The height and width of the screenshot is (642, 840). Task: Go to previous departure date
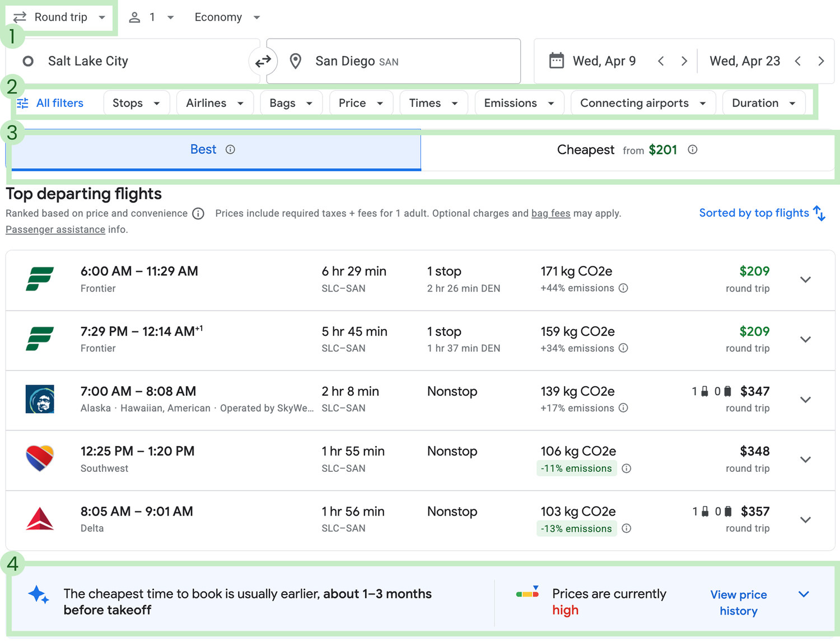[x=661, y=61]
